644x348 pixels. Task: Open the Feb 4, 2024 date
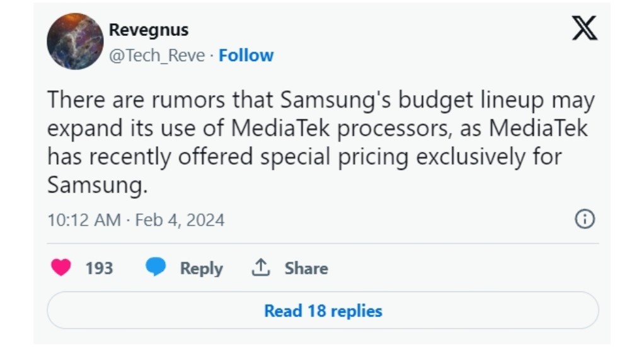[180, 220]
